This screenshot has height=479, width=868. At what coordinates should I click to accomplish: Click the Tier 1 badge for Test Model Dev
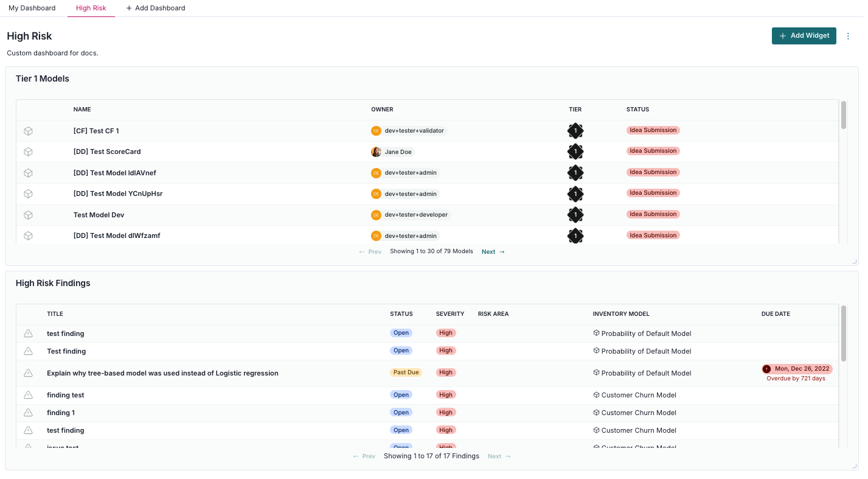[x=575, y=214]
